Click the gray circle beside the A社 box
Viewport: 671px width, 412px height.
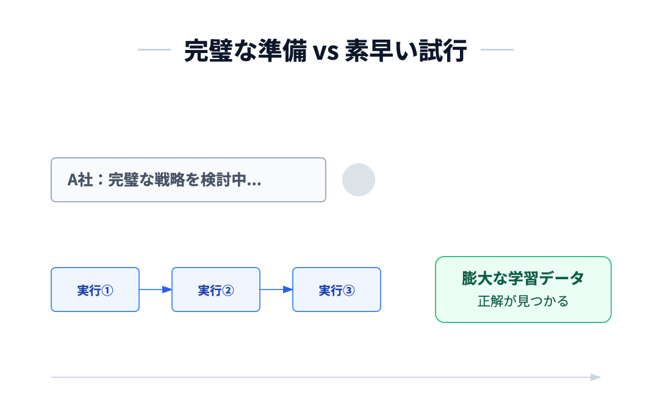(358, 180)
